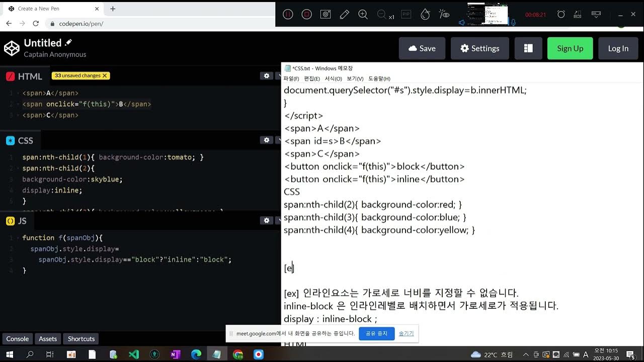Open the Windows Start menu
This screenshot has height=362, width=644.
point(10,354)
